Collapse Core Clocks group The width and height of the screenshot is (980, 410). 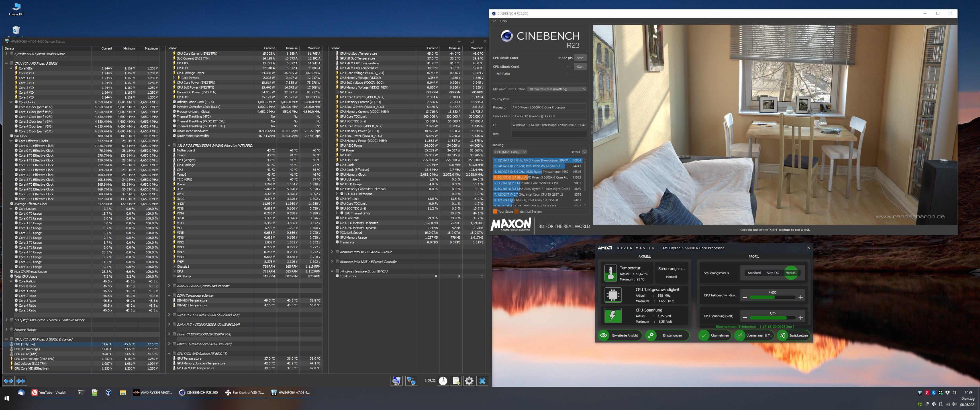(11, 102)
